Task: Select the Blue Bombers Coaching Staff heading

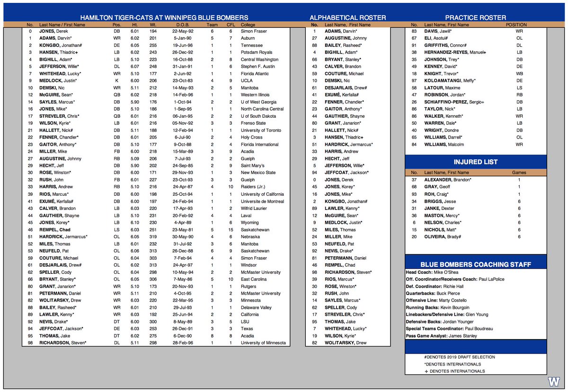Action: [x=476, y=264]
